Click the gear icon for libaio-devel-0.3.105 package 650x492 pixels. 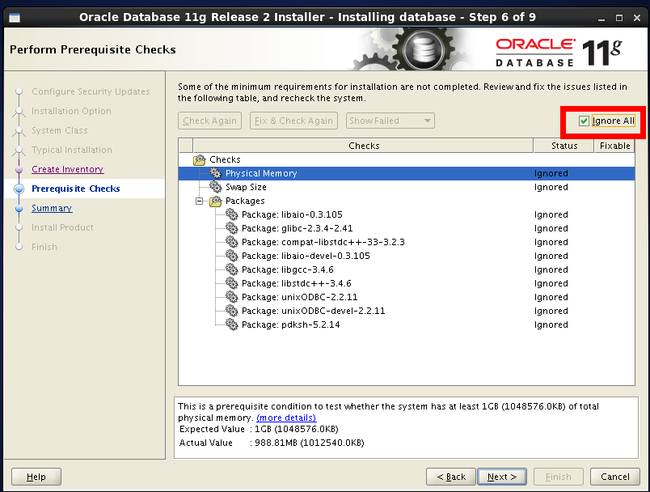[232, 256]
